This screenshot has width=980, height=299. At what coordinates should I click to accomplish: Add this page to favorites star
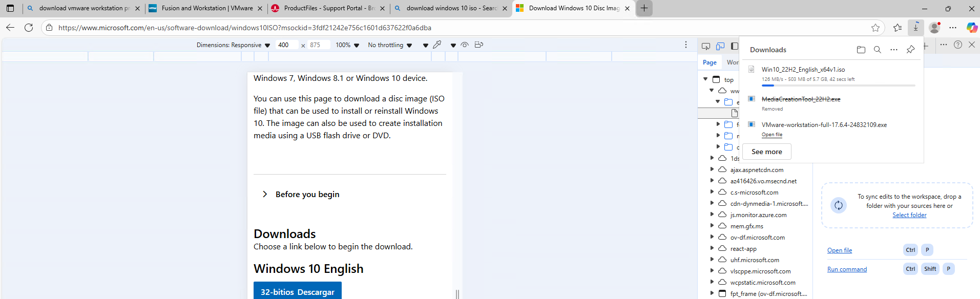875,28
